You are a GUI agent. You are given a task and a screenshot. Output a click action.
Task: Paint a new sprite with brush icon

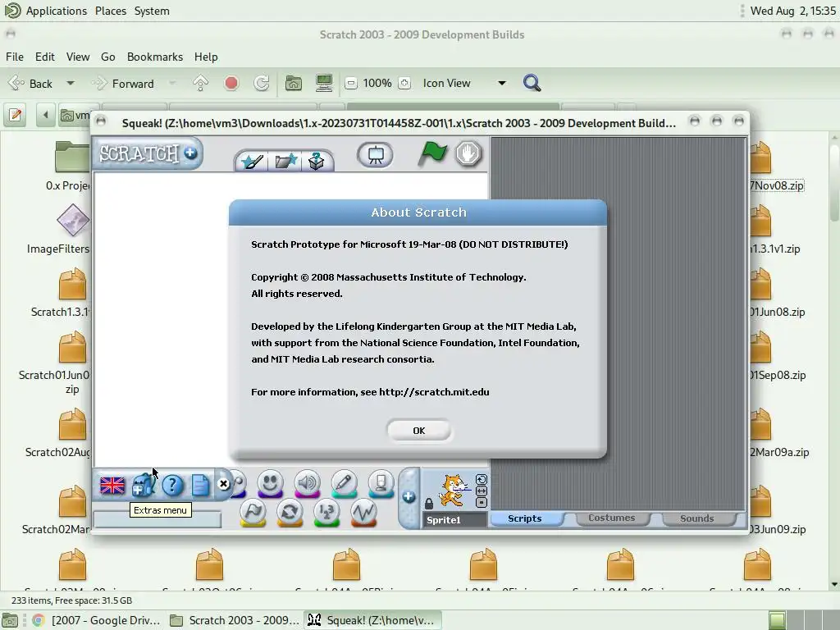point(253,161)
